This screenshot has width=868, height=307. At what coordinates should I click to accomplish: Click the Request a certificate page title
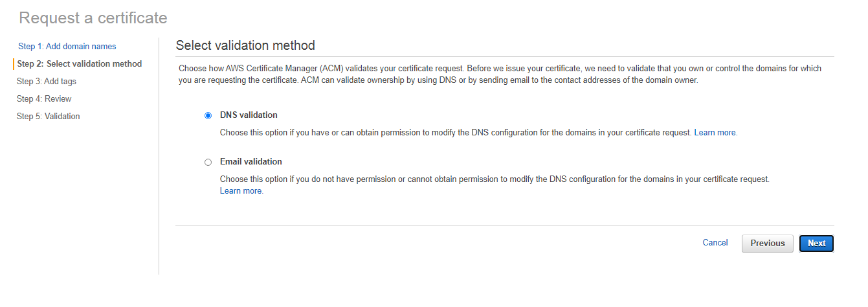pos(93,18)
